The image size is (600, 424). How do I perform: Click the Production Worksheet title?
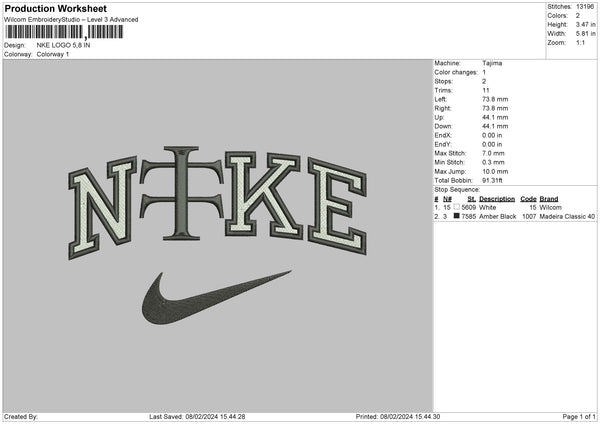(x=55, y=8)
